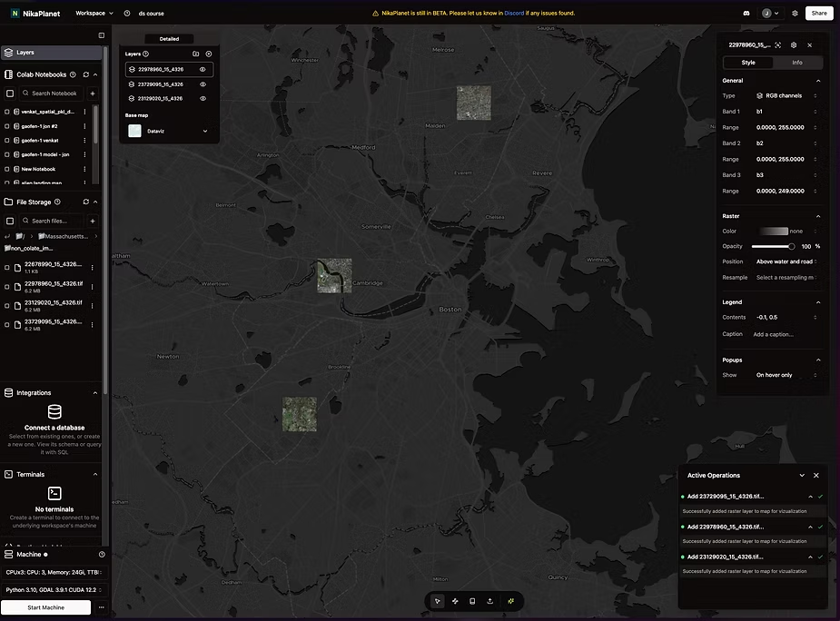This screenshot has width=840, height=621.
Task: Open options menu for gaofen-1 jon #2
Action: click(84, 126)
